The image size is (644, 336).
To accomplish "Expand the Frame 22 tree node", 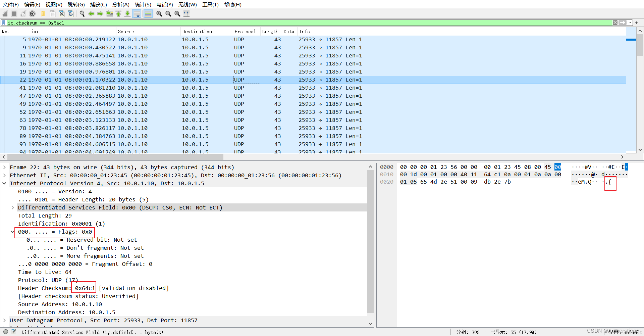I will point(4,167).
